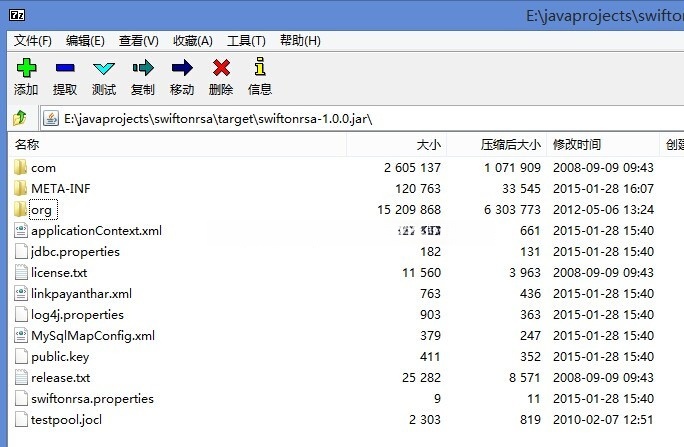The height and width of the screenshot is (447, 684).
Task: Select the file name log4j.properties
Action: (x=77, y=314)
